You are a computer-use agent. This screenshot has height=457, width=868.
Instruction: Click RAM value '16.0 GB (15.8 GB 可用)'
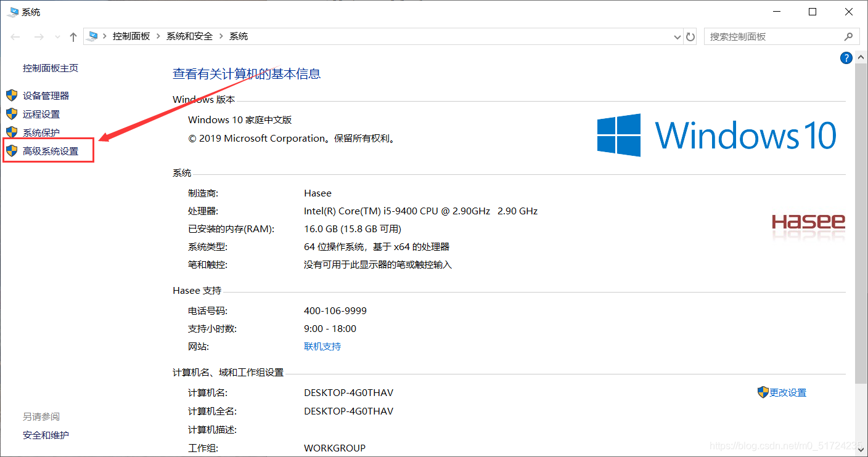pos(353,229)
